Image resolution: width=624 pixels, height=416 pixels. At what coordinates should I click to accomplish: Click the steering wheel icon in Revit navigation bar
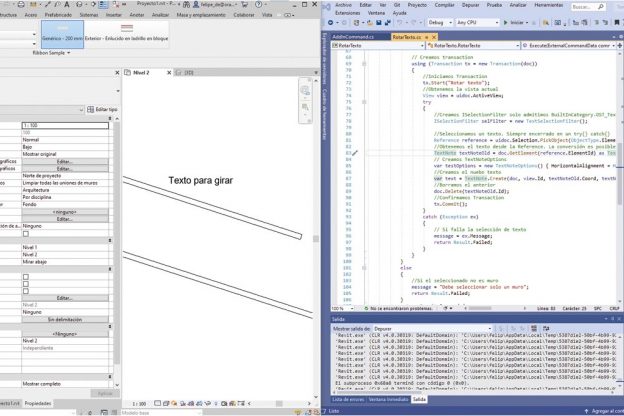coord(305,90)
